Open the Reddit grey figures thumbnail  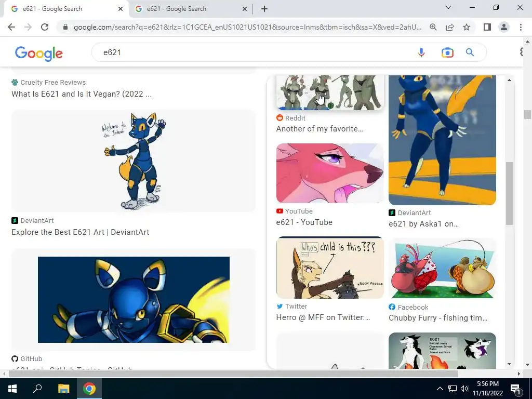330,92
